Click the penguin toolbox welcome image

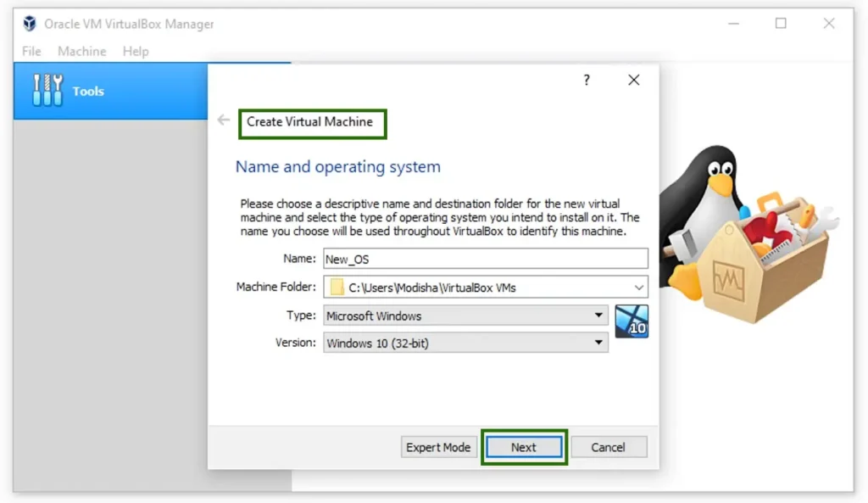point(748,234)
